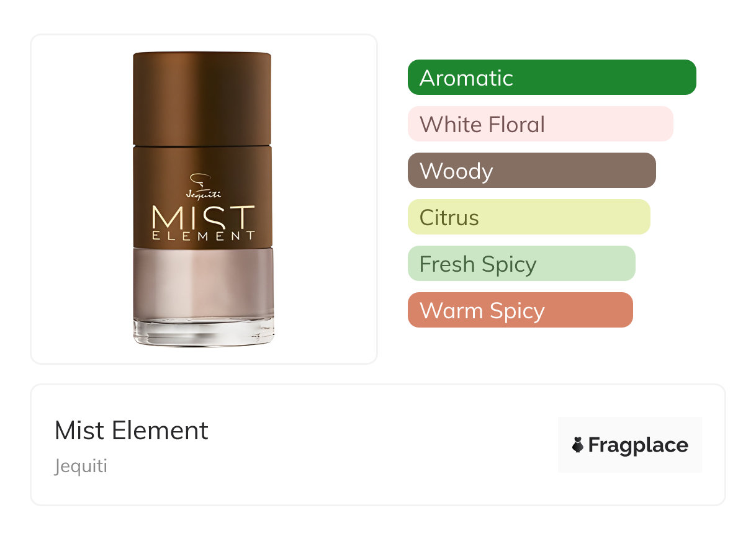
Task: Click the Woody accord bar
Action: point(531,171)
